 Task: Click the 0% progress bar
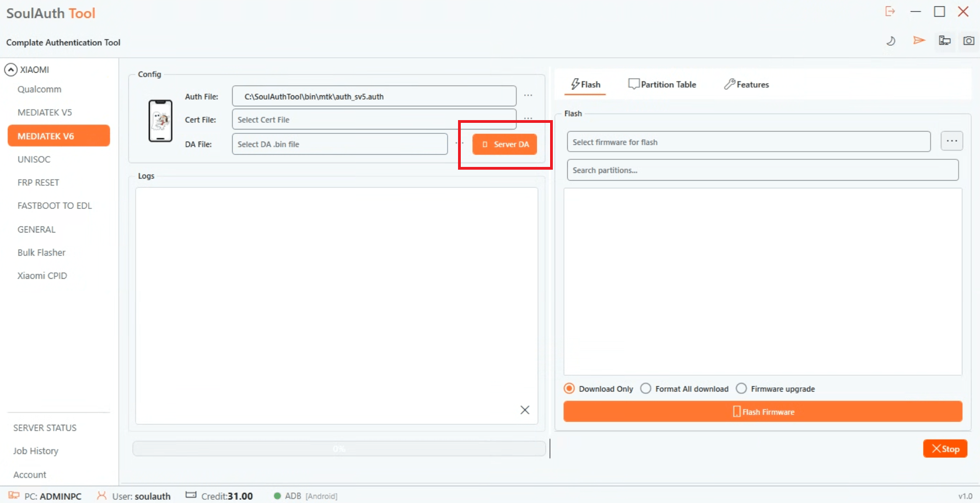click(x=339, y=448)
